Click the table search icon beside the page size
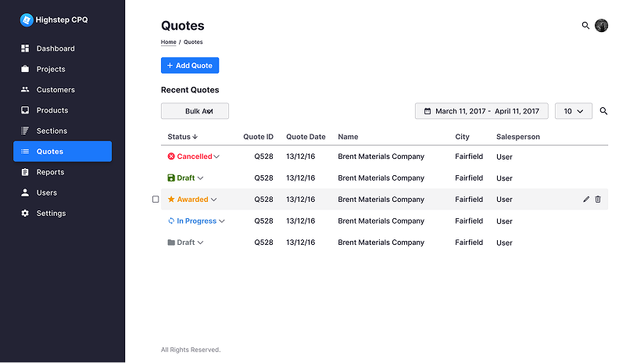Image resolution: width=644 pixels, height=363 pixels. 603,111
